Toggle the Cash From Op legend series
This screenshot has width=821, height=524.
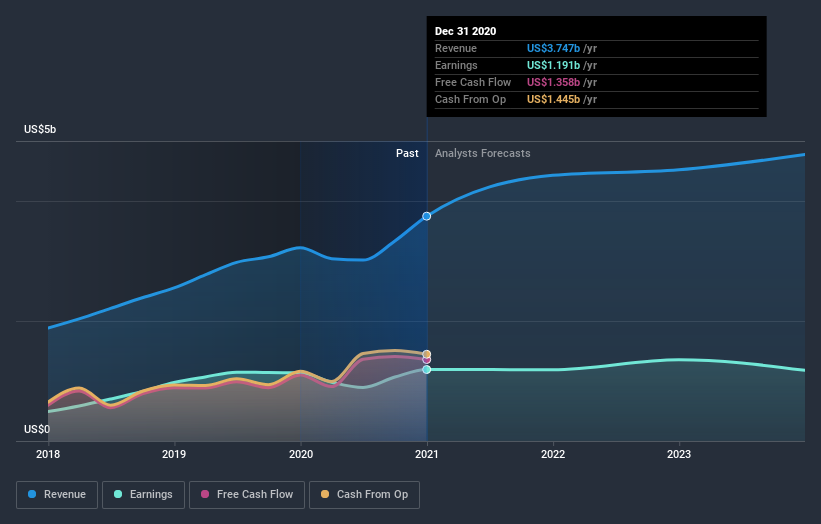pyautogui.click(x=364, y=495)
